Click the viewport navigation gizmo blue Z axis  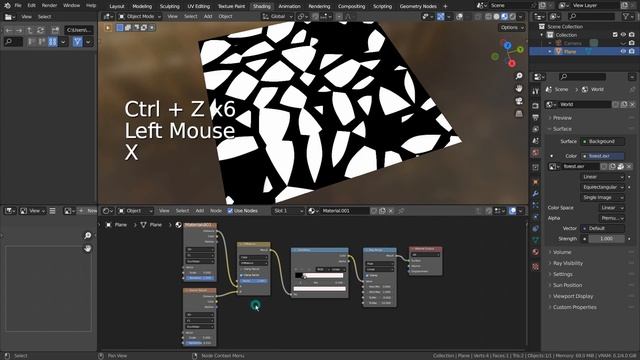click(507, 45)
